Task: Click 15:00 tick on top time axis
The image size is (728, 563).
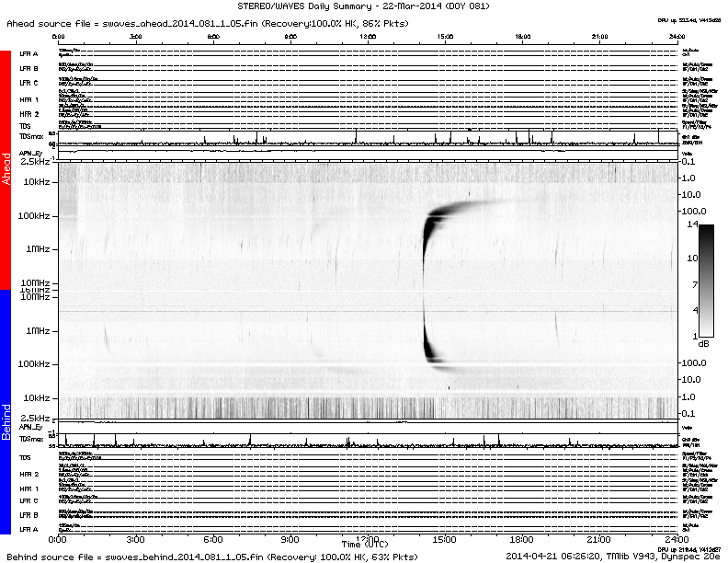Action: [445, 36]
